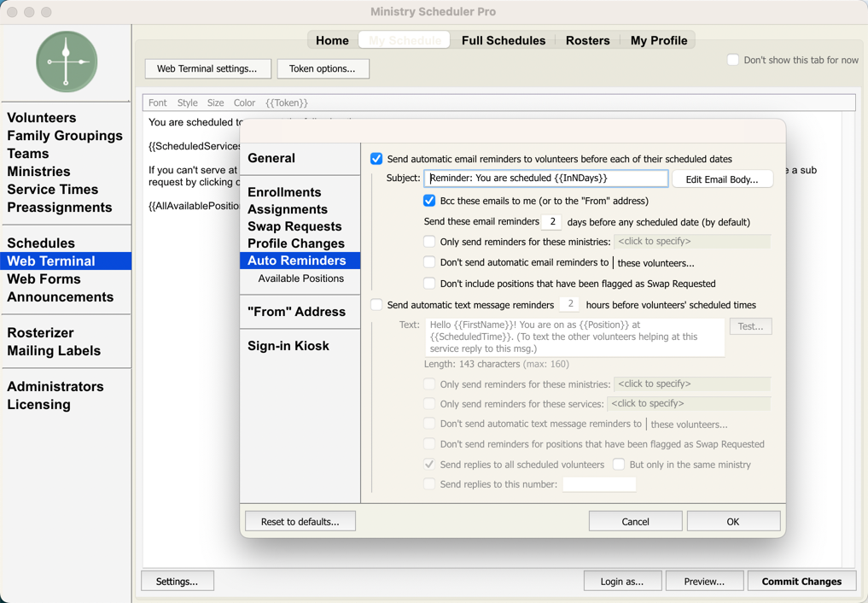Check Send replies to this number
This screenshot has width=868, height=603.
pyautogui.click(x=429, y=484)
